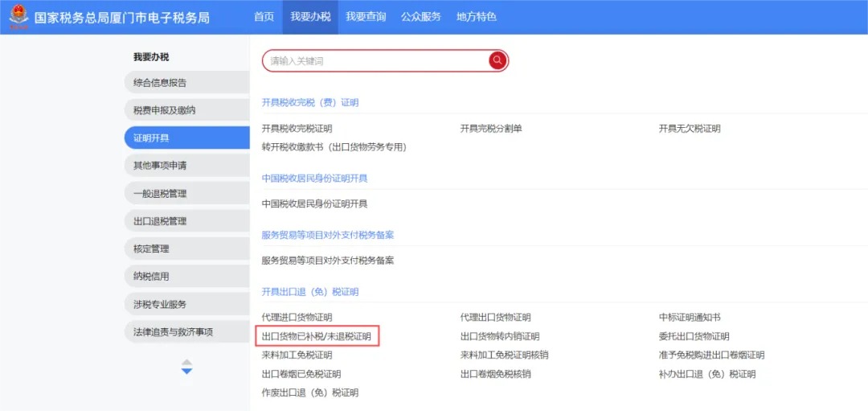868x411 pixels.
Task: Click blue 中国税收居民身份证明开具 section heading
Action: [x=314, y=179]
